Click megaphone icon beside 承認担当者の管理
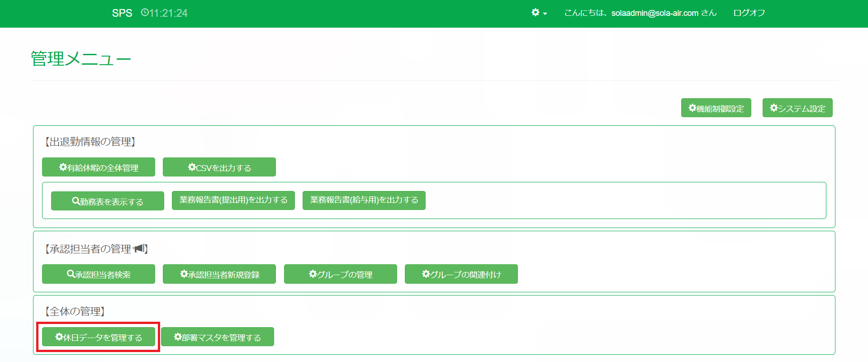 coord(139,248)
